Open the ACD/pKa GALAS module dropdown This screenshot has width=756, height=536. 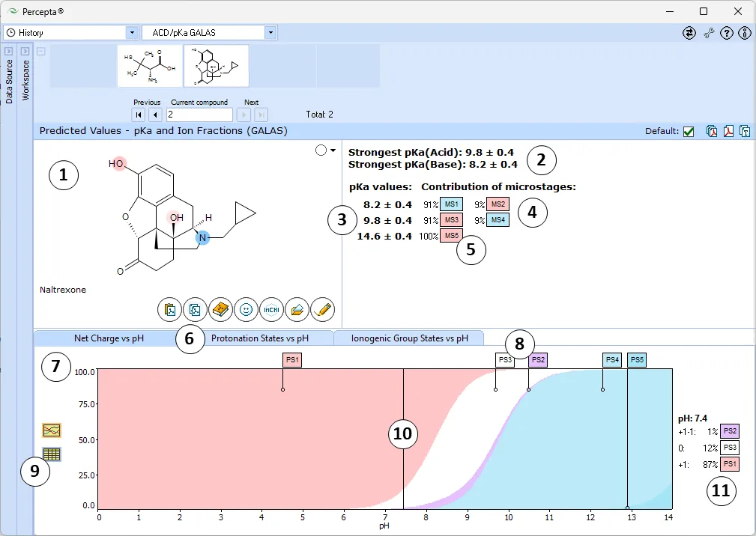[x=270, y=33]
